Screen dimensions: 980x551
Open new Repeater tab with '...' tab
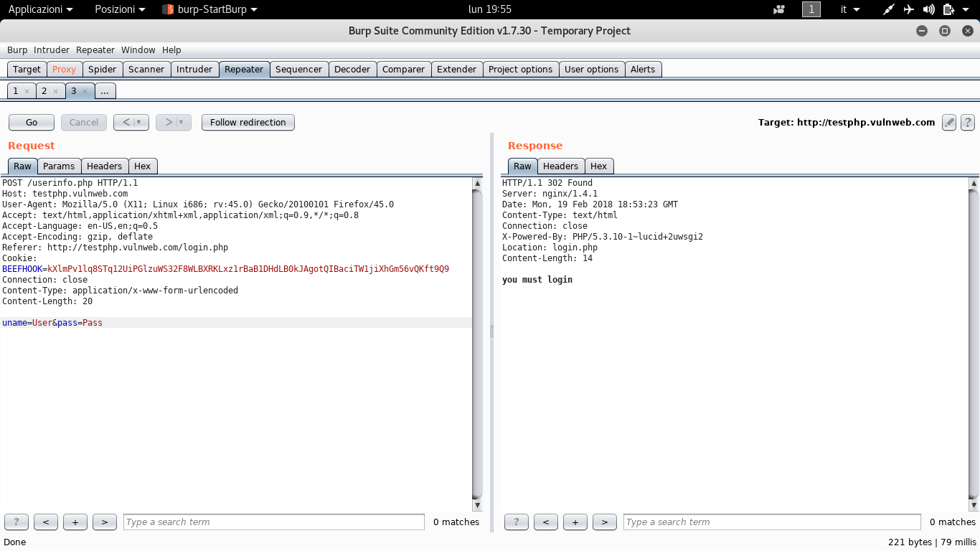pyautogui.click(x=105, y=91)
